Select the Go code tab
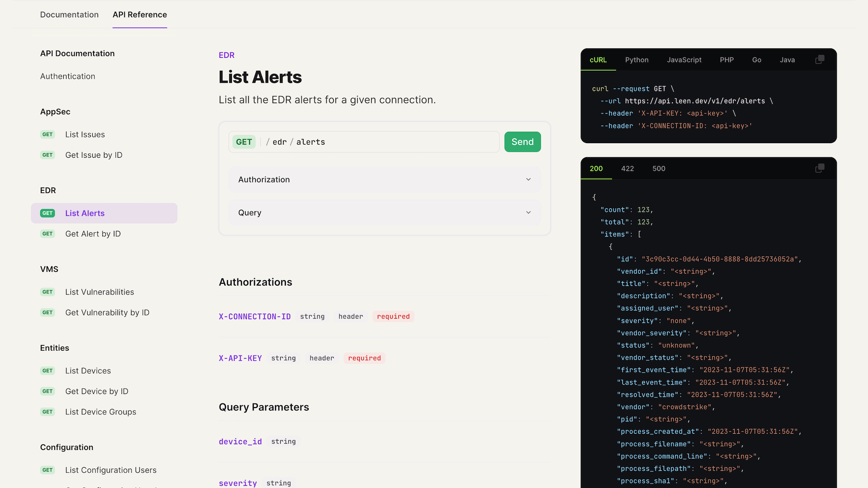The image size is (868, 488). point(756,60)
